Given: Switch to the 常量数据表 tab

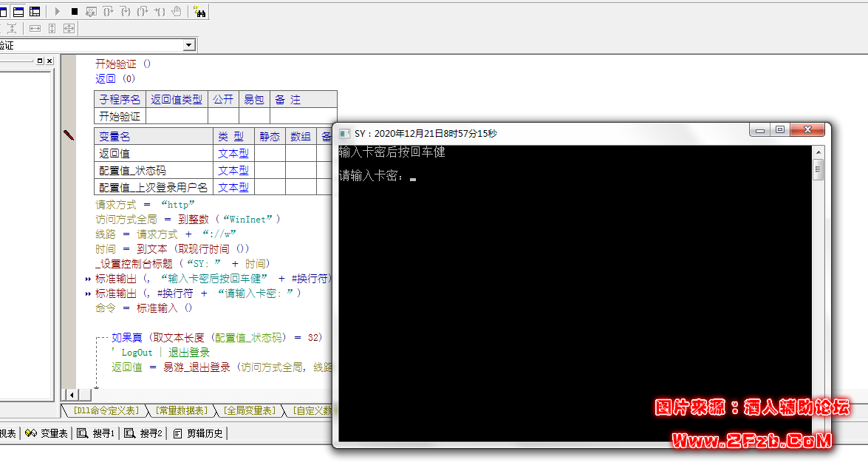Looking at the screenshot, I should point(182,410).
